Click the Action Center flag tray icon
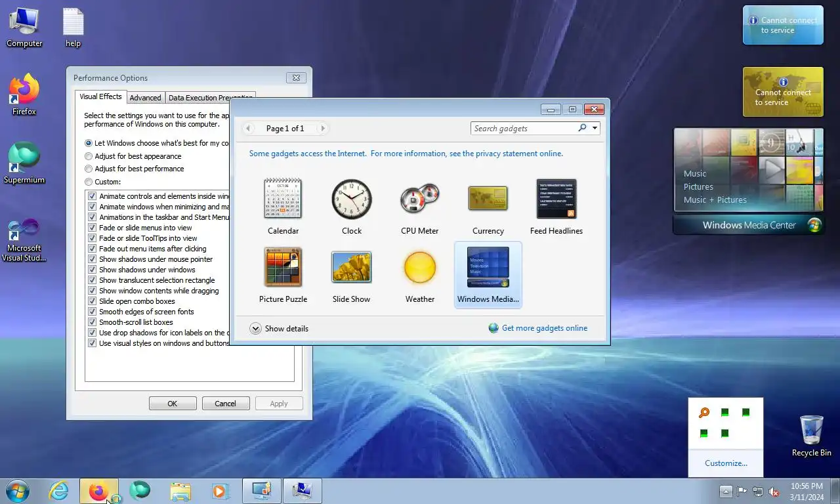This screenshot has height=504, width=840. pos(742,492)
